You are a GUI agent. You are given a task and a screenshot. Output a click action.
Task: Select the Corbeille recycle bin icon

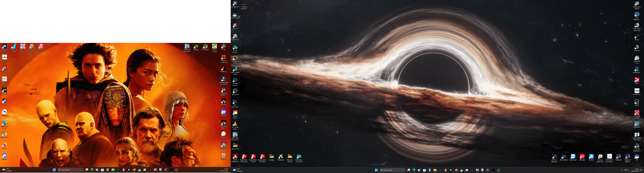point(223,157)
